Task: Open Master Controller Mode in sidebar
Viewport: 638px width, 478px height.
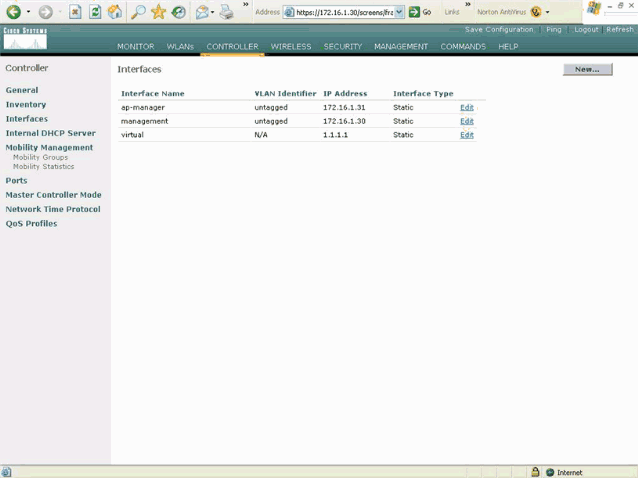Action: [53, 195]
